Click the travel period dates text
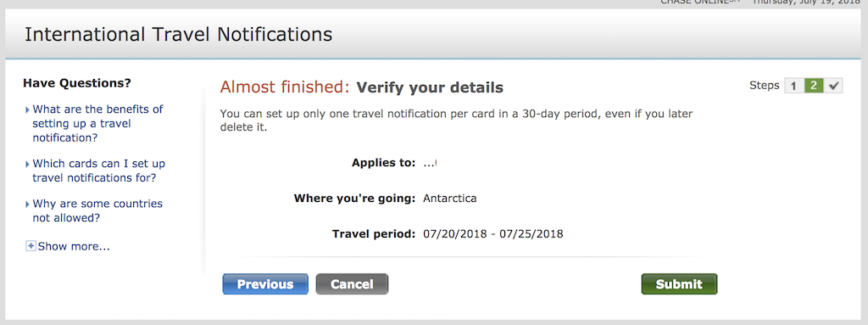The image size is (868, 325). tap(492, 234)
